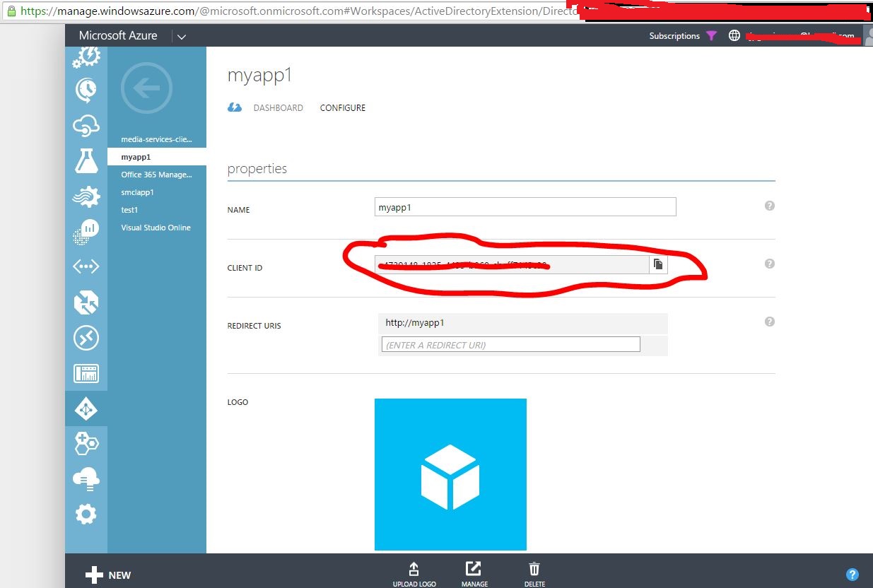Viewport: 873px width, 588px height.
Task: Open Marketplace hexagons icon
Action: pos(86,444)
